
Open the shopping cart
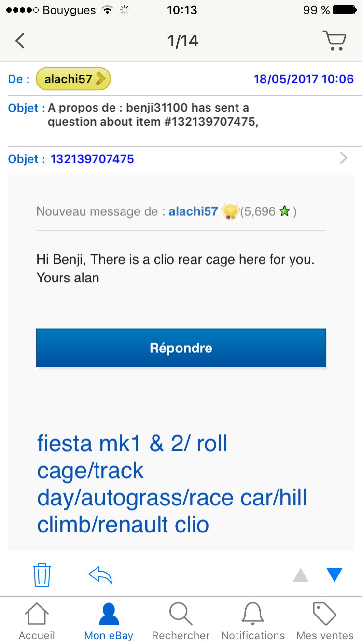334,41
